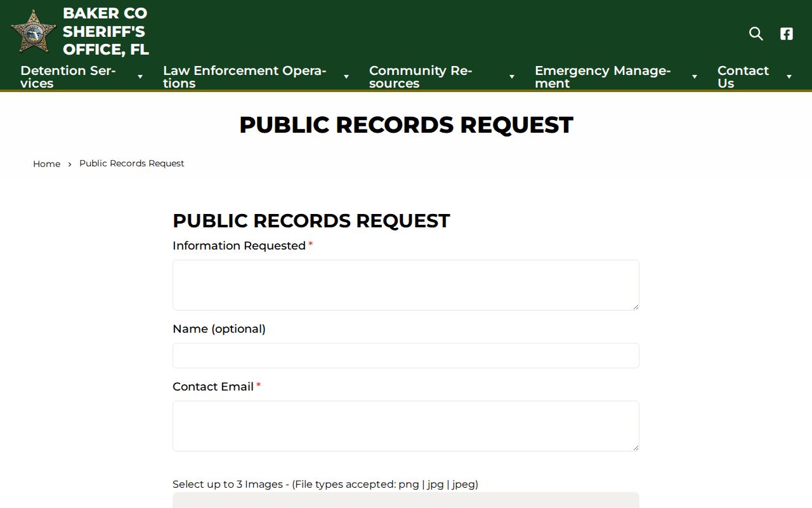Open the Community Resources menu
The image size is (812, 508).
(x=421, y=77)
